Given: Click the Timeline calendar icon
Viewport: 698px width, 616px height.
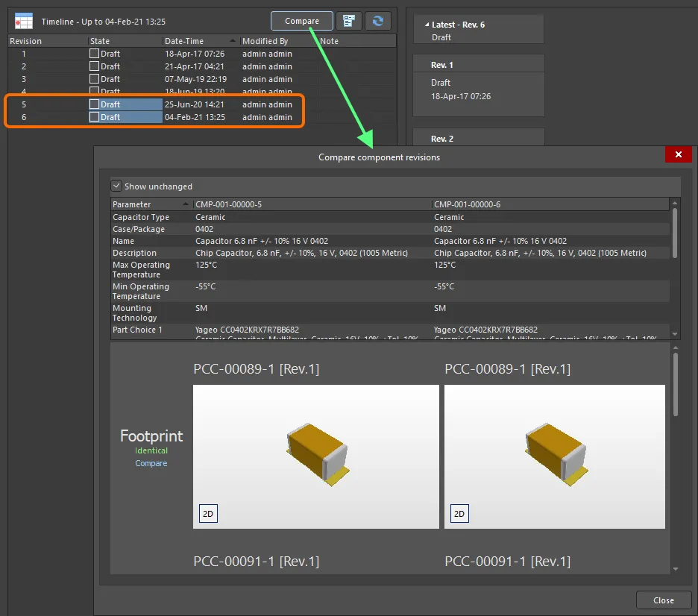Looking at the screenshot, I should click(22, 21).
